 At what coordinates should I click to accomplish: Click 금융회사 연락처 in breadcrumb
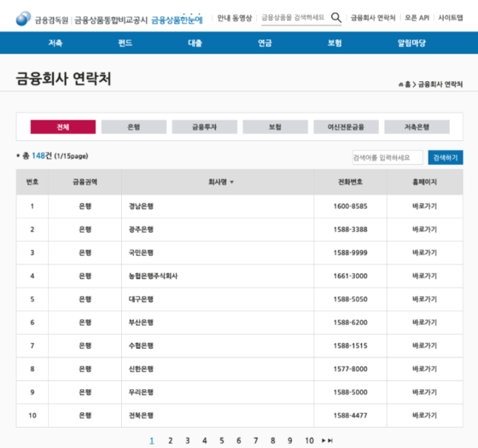pyautogui.click(x=440, y=84)
